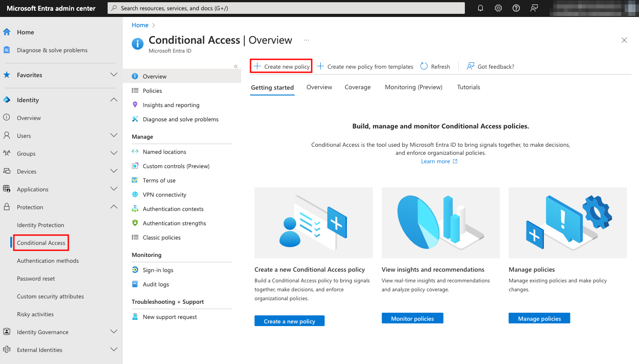Screen dimensions: 639x364
Task: Click the Audit logs icon
Action: 135,284
